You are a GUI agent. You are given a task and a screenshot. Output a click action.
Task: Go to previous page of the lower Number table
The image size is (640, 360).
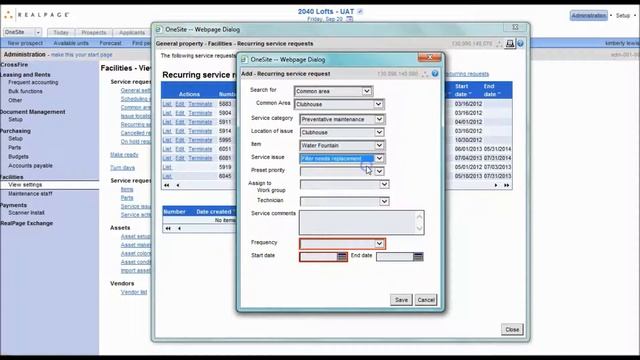coord(179,229)
